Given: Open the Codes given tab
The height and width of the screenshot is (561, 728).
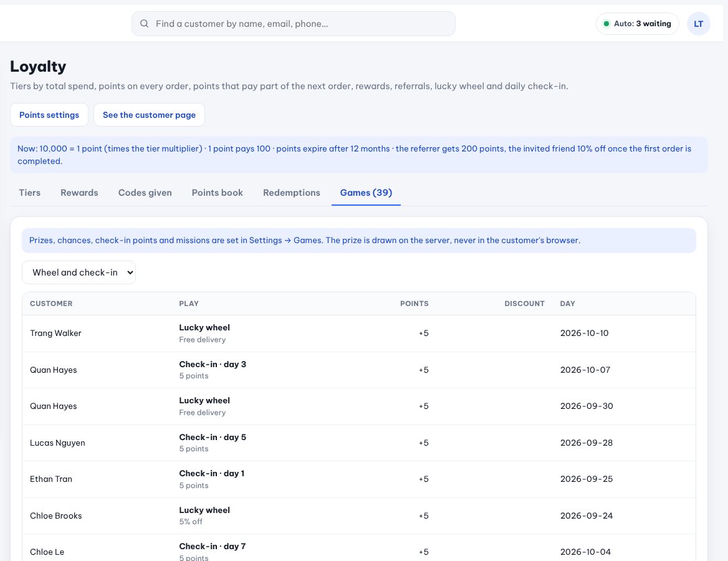Looking at the screenshot, I should point(145,193).
